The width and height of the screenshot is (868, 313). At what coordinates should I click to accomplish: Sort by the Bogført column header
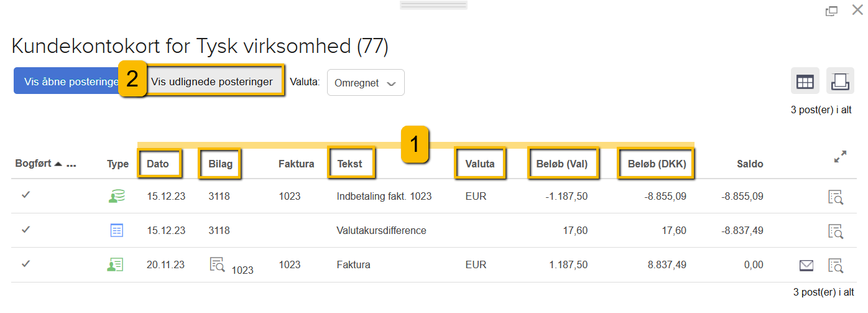(x=34, y=164)
